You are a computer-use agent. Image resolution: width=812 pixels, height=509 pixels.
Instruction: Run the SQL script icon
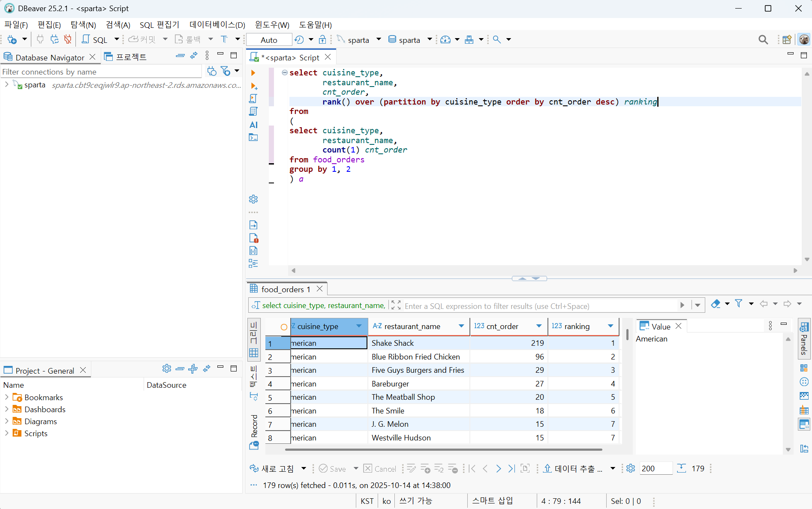(253, 99)
